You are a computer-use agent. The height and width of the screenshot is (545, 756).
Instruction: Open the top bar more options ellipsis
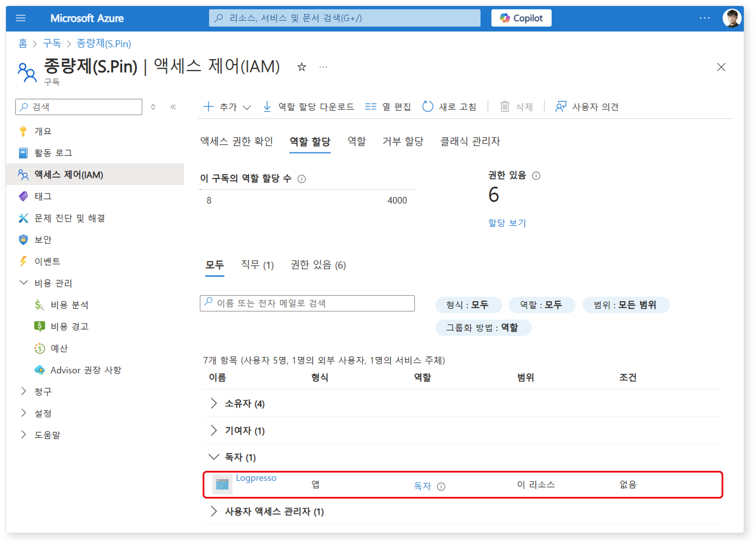(704, 18)
